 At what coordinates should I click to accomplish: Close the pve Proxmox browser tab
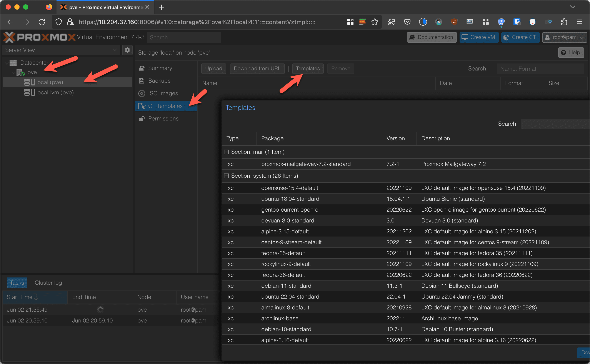pyautogui.click(x=147, y=7)
